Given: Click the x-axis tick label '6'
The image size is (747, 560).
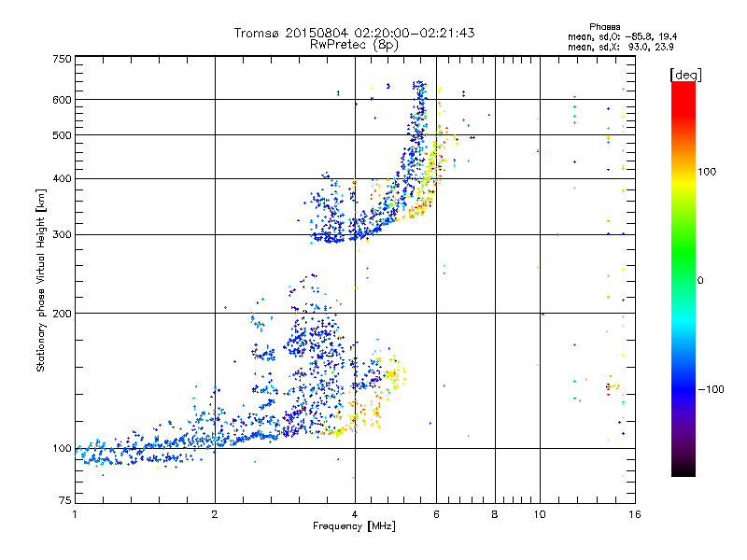Looking at the screenshot, I should click(x=436, y=514).
